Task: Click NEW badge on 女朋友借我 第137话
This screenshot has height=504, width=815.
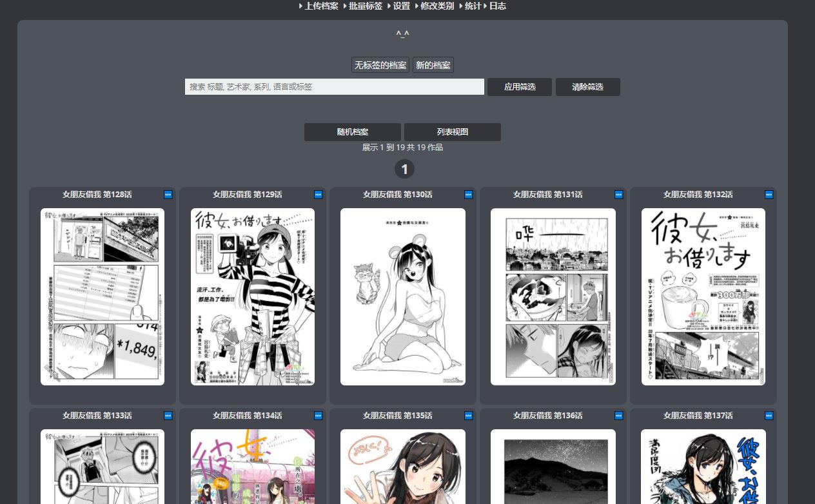Action: 769,416
